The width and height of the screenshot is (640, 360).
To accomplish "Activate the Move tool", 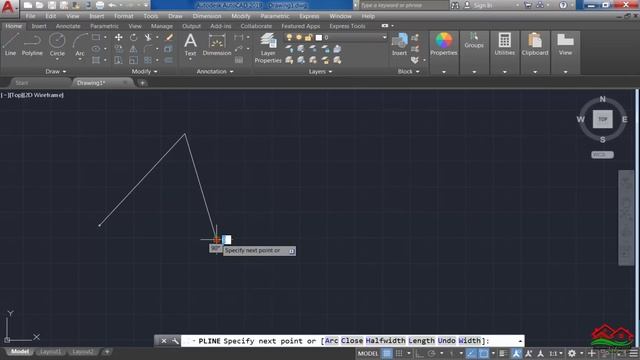I will 118,37.
